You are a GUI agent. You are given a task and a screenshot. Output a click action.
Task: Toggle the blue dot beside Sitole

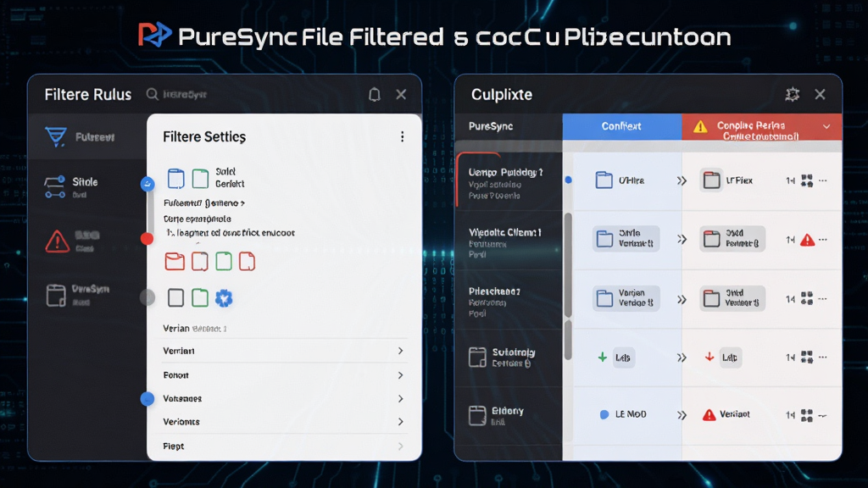(147, 184)
